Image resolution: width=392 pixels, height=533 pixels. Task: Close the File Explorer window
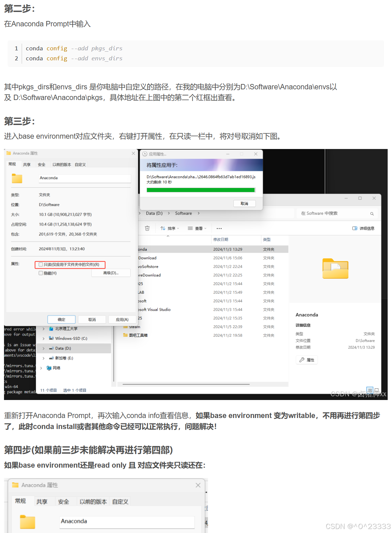tap(374, 198)
